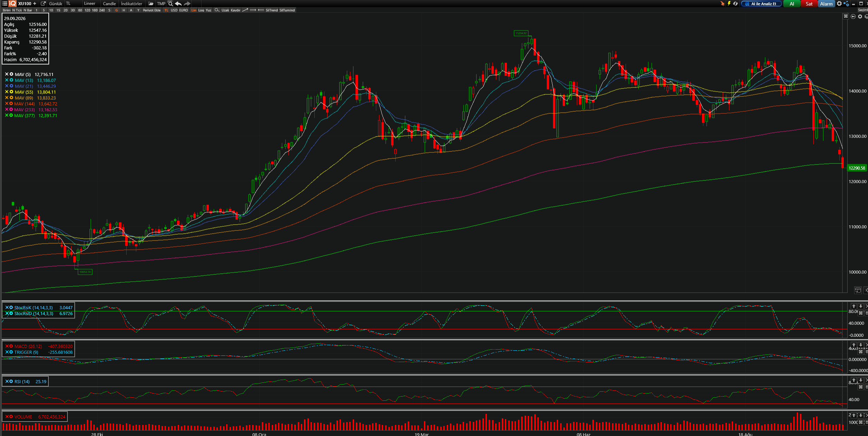Click the AI ile Analiz Et button
868x436 pixels.
click(x=761, y=4)
